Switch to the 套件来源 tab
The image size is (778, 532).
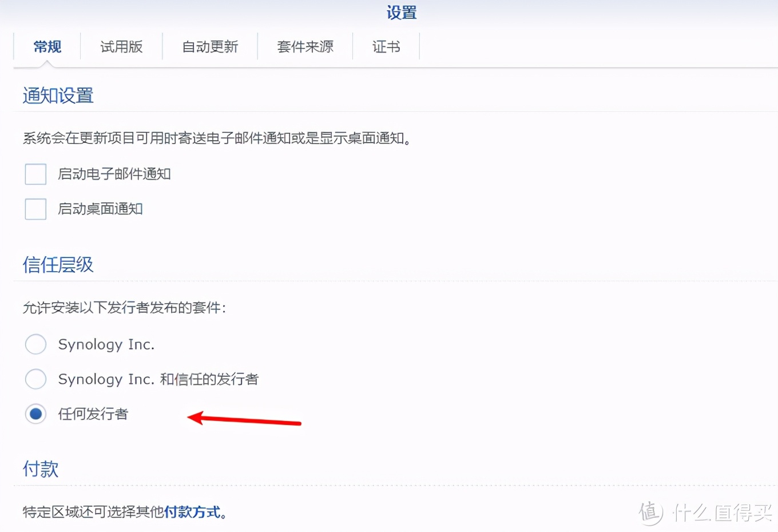click(x=304, y=47)
